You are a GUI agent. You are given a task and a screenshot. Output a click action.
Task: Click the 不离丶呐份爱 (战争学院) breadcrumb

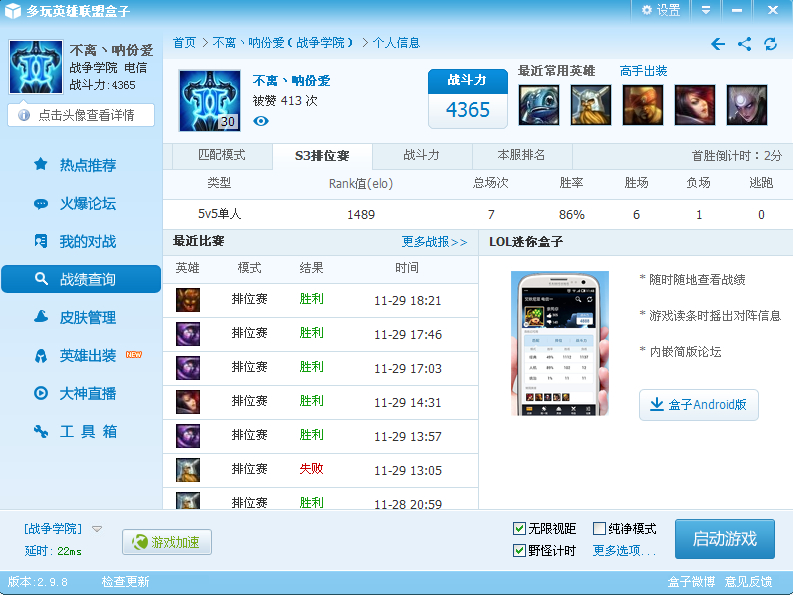coord(283,43)
